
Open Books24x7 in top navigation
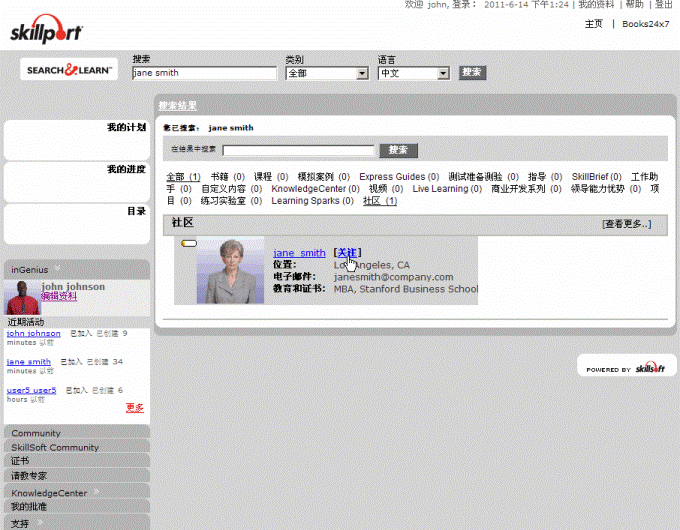pos(646,24)
